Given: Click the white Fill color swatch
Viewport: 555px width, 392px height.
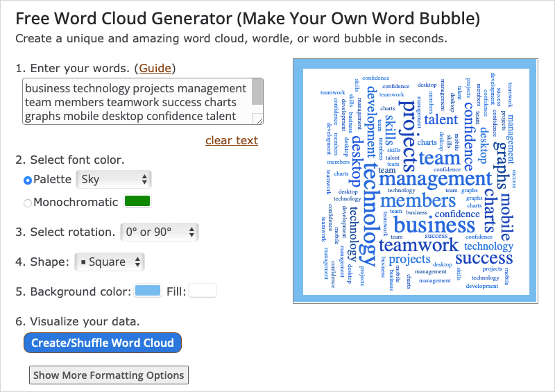Looking at the screenshot, I should pos(203,291).
